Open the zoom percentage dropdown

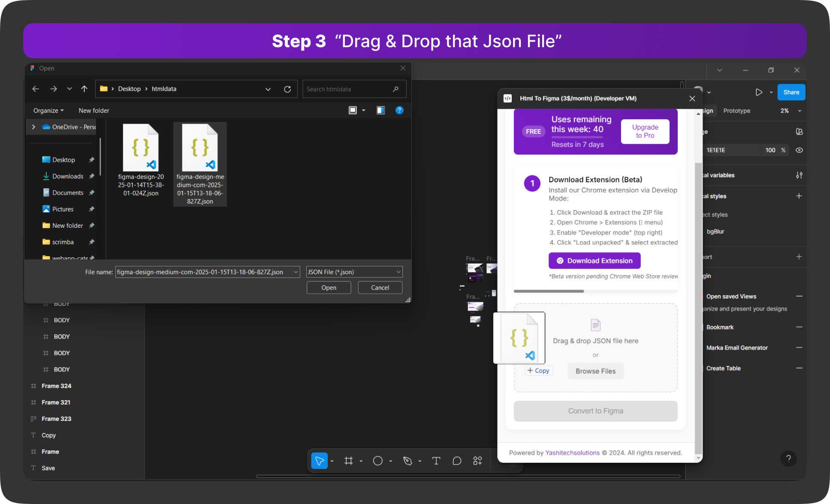point(800,111)
